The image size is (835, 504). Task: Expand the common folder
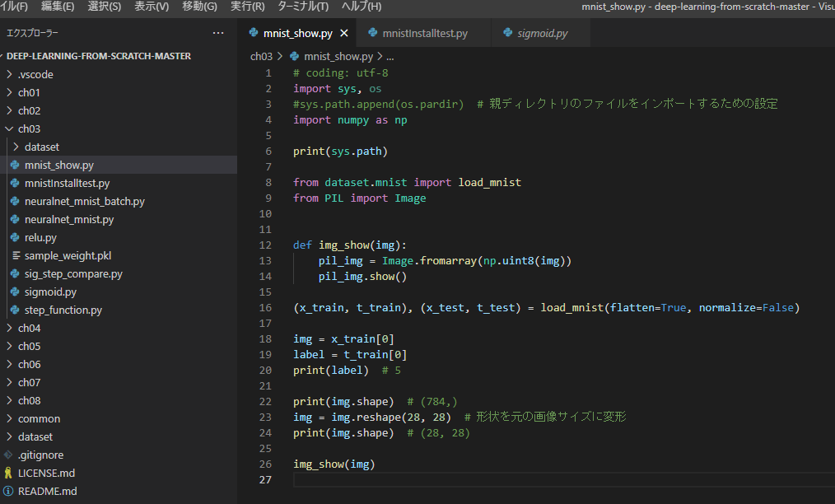tap(9, 418)
